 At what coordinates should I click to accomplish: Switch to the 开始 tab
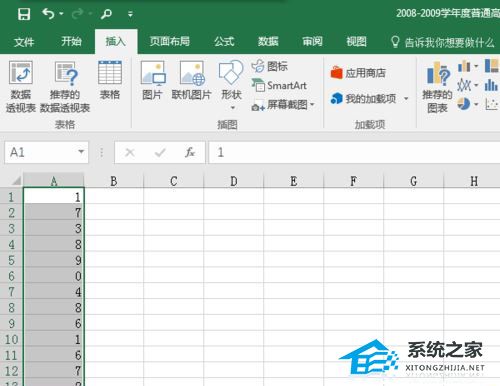71,41
